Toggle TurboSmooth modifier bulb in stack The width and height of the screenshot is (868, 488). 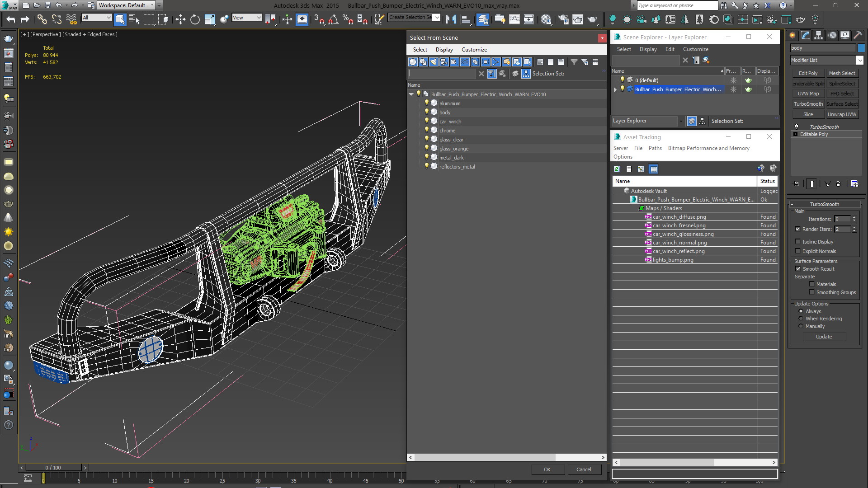(797, 127)
